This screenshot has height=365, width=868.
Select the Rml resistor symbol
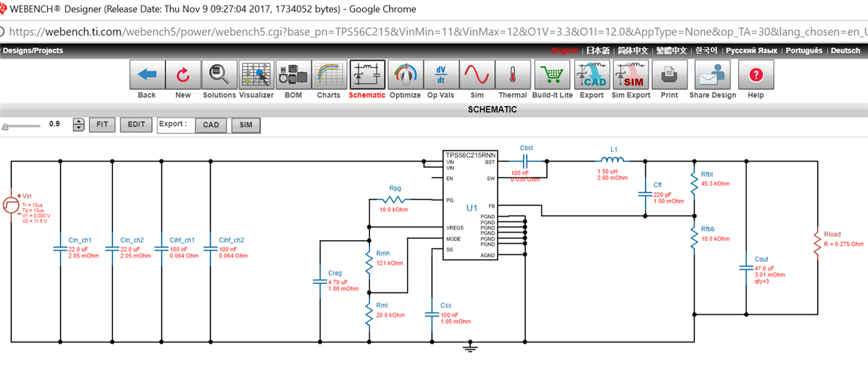coord(368,313)
